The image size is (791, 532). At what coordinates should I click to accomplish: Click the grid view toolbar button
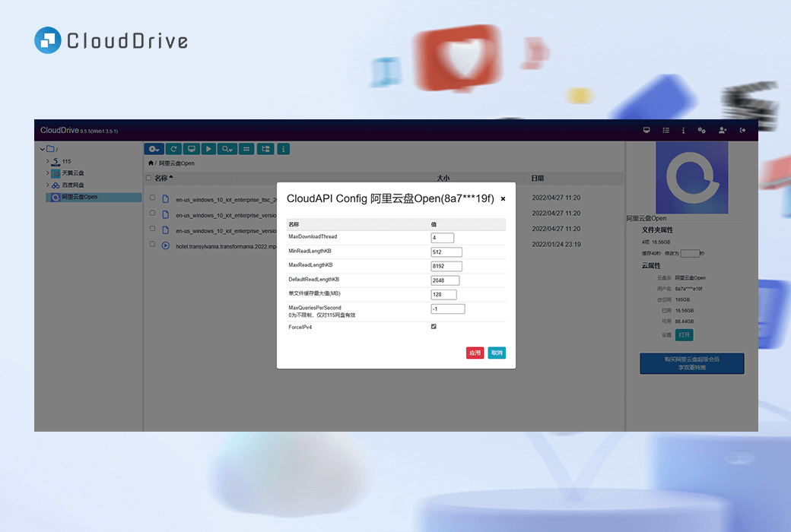[x=246, y=149]
